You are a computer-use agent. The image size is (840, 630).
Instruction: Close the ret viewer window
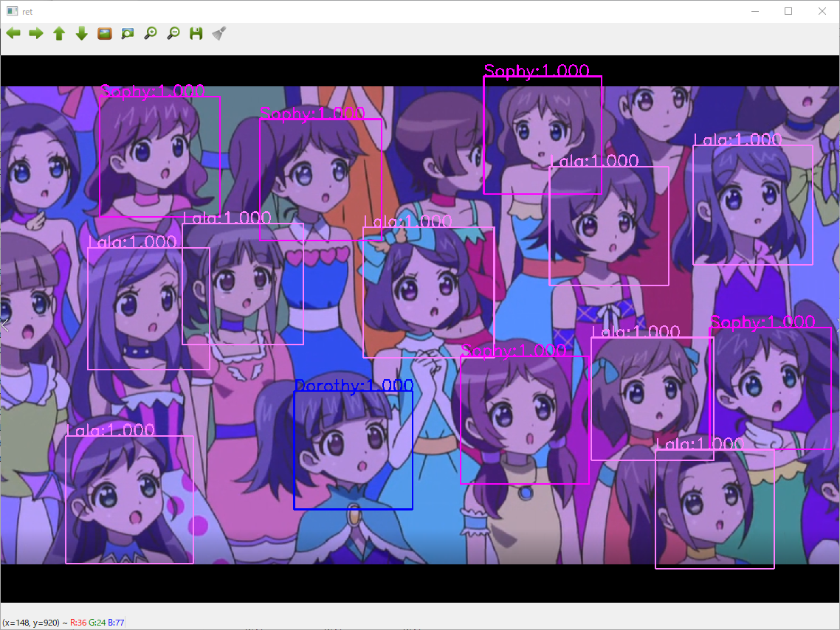tap(822, 11)
